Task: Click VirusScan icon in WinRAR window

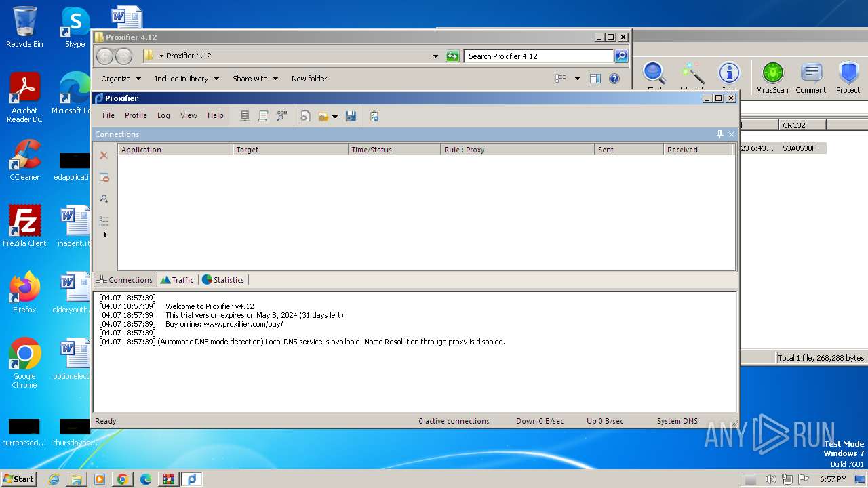Action: click(x=772, y=77)
